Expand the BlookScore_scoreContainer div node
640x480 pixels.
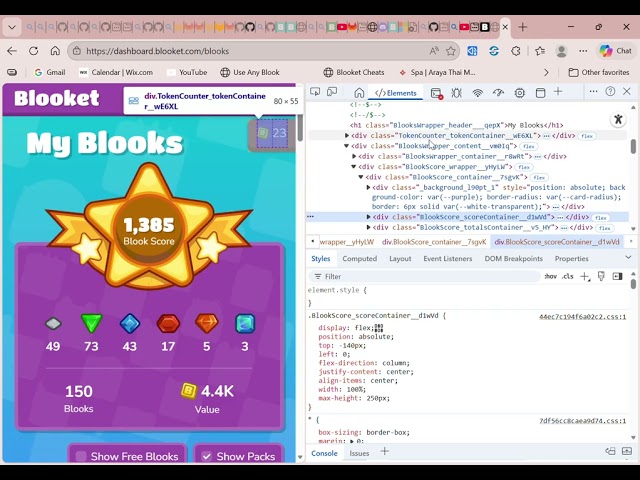pos(368,217)
